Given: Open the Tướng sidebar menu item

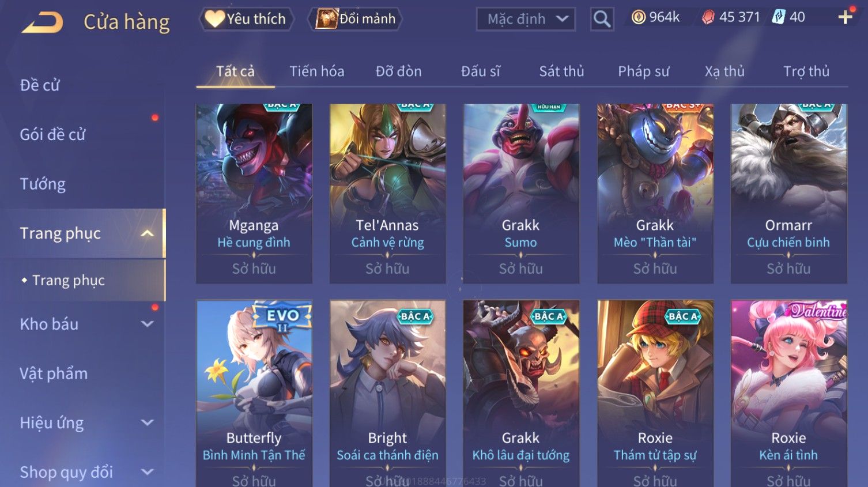Looking at the screenshot, I should pyautogui.click(x=43, y=184).
